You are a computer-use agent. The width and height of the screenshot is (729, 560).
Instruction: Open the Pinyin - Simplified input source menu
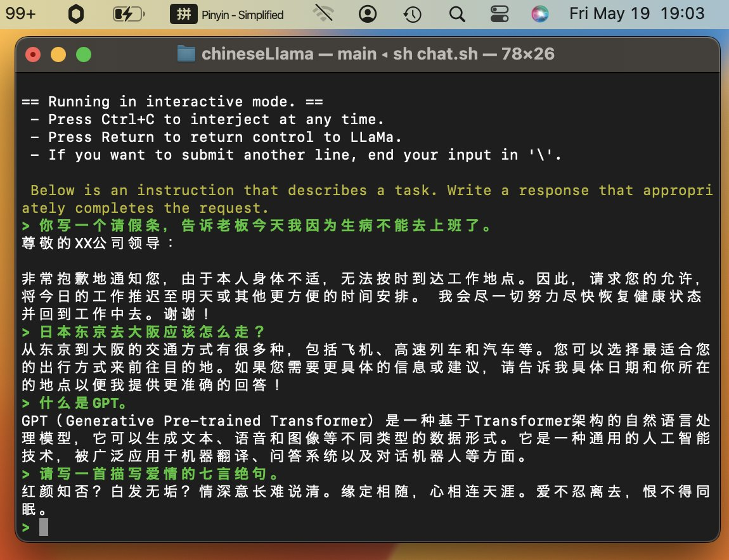pyautogui.click(x=227, y=14)
